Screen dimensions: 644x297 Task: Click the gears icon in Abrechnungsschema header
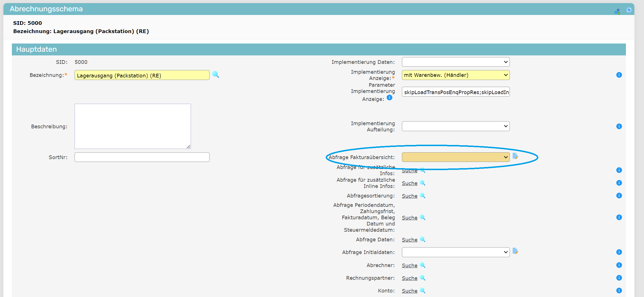[617, 11]
